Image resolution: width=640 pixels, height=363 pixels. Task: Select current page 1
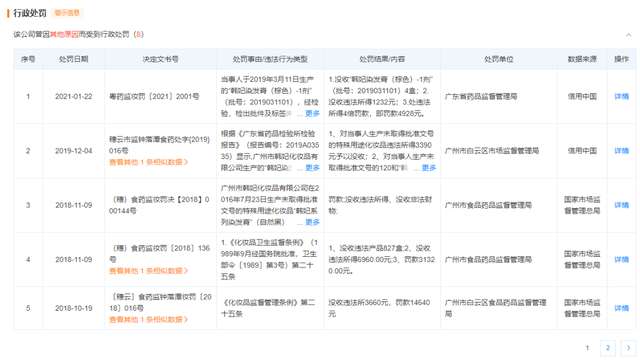(x=587, y=348)
